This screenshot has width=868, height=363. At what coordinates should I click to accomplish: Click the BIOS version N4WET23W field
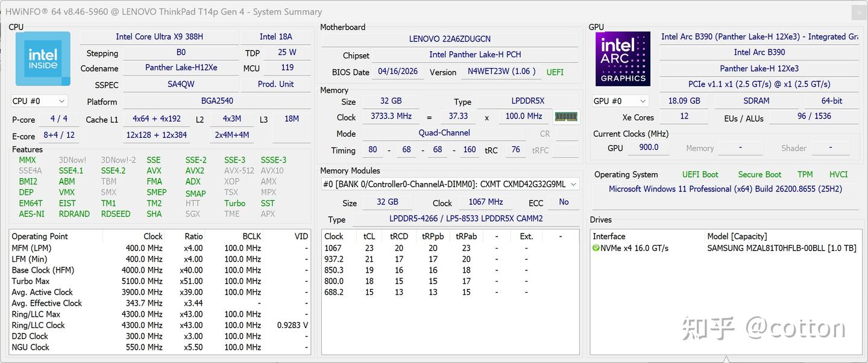[502, 72]
